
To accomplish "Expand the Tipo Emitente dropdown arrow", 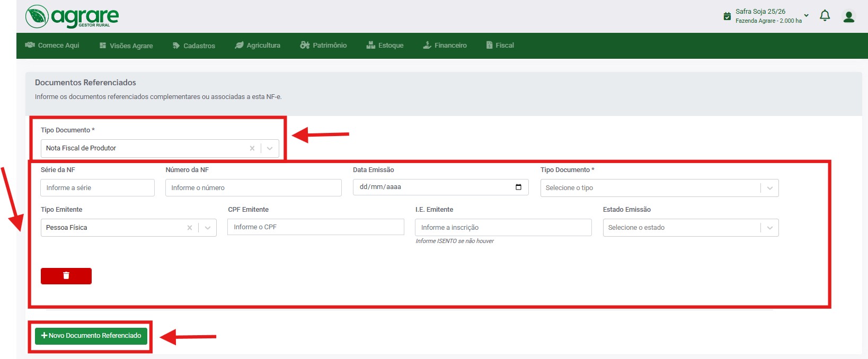I will point(207,228).
